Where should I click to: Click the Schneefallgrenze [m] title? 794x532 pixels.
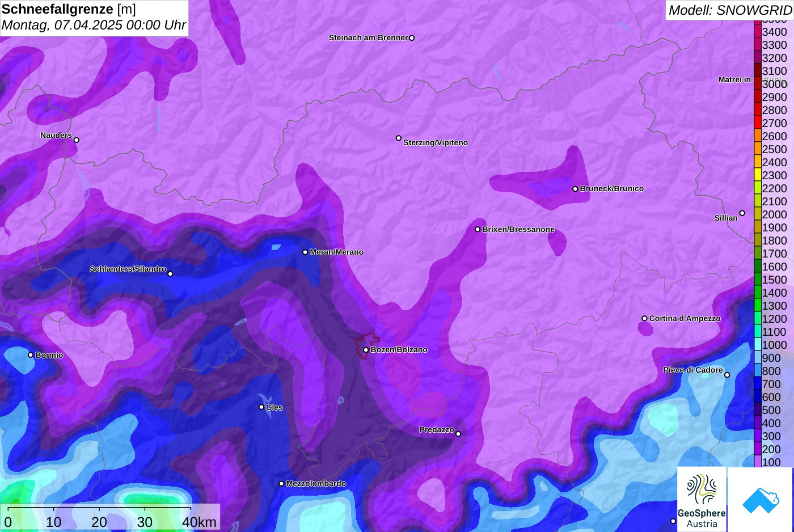[69, 9]
